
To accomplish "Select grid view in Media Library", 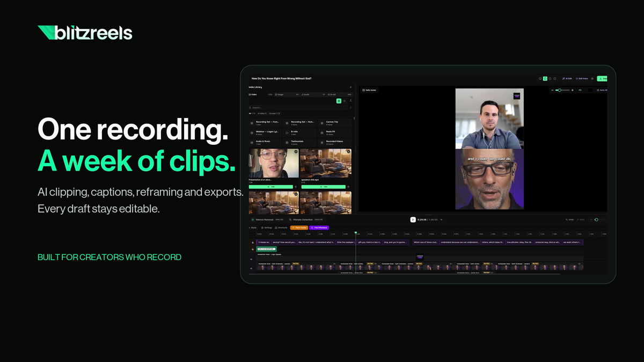I will [339, 101].
